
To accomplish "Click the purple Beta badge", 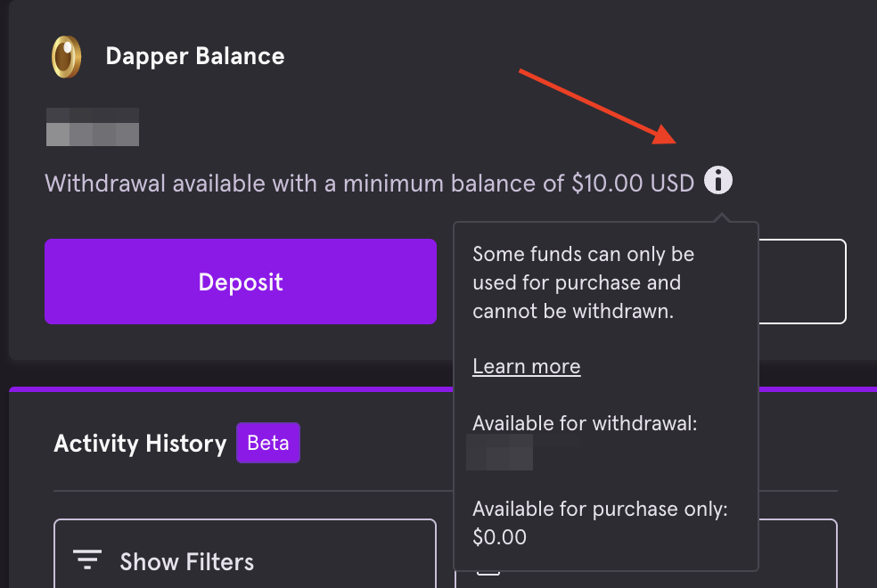I will point(268,443).
